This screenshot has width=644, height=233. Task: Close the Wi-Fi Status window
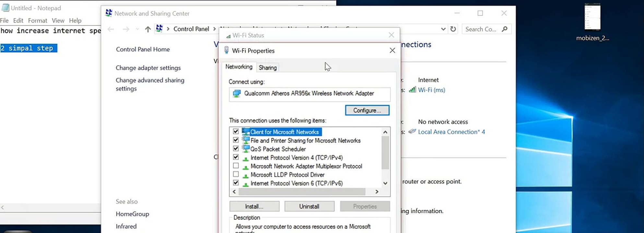391,35
